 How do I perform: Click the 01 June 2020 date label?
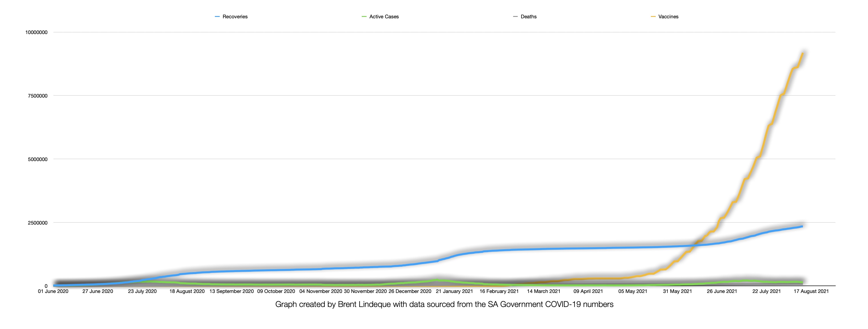pyautogui.click(x=53, y=291)
